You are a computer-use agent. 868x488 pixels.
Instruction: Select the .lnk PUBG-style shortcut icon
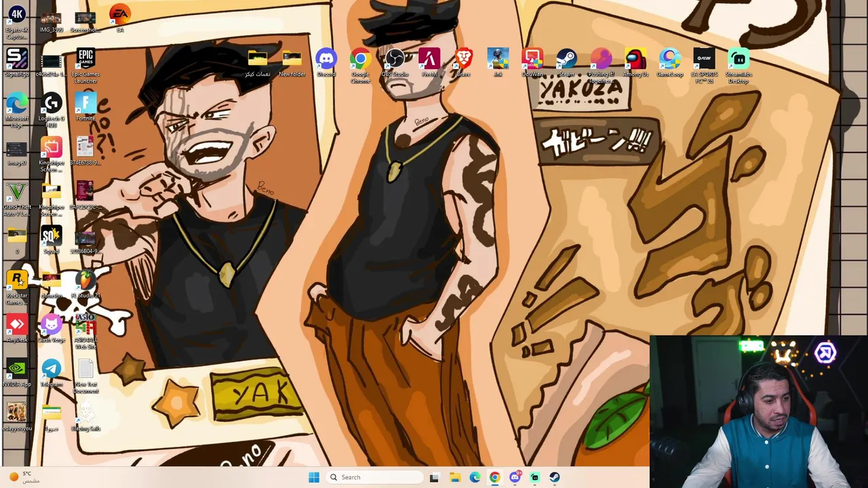pos(498,63)
